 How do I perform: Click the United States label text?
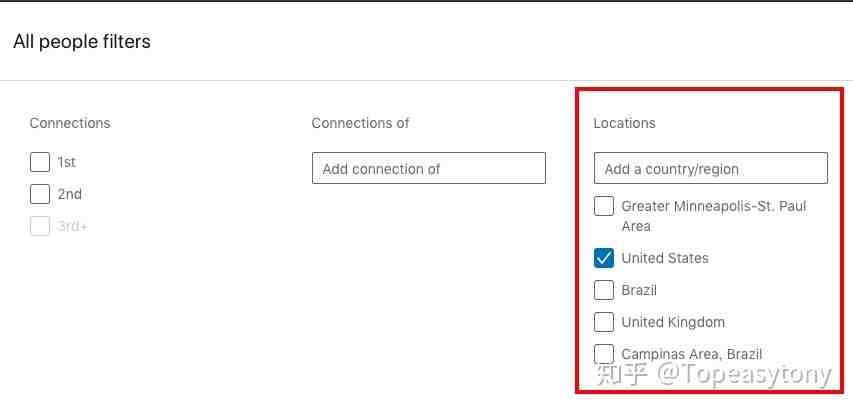(x=665, y=258)
